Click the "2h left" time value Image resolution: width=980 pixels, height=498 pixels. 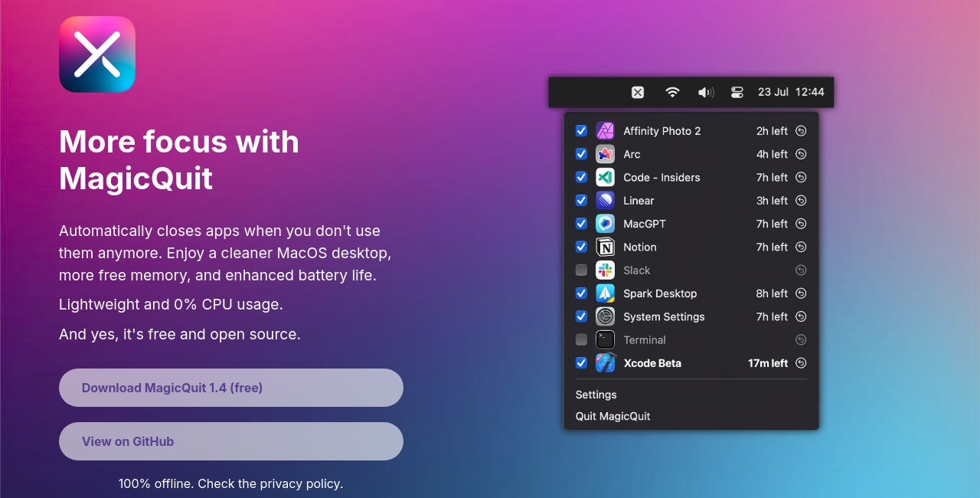[x=772, y=131]
